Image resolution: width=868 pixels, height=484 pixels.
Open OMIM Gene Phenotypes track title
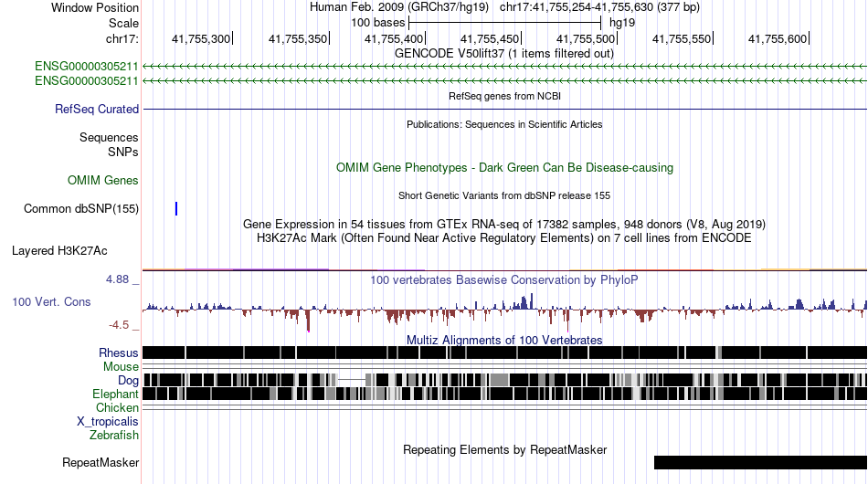click(x=504, y=168)
